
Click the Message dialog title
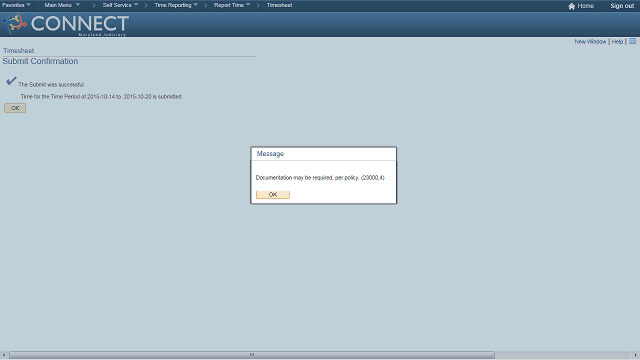[x=270, y=153]
